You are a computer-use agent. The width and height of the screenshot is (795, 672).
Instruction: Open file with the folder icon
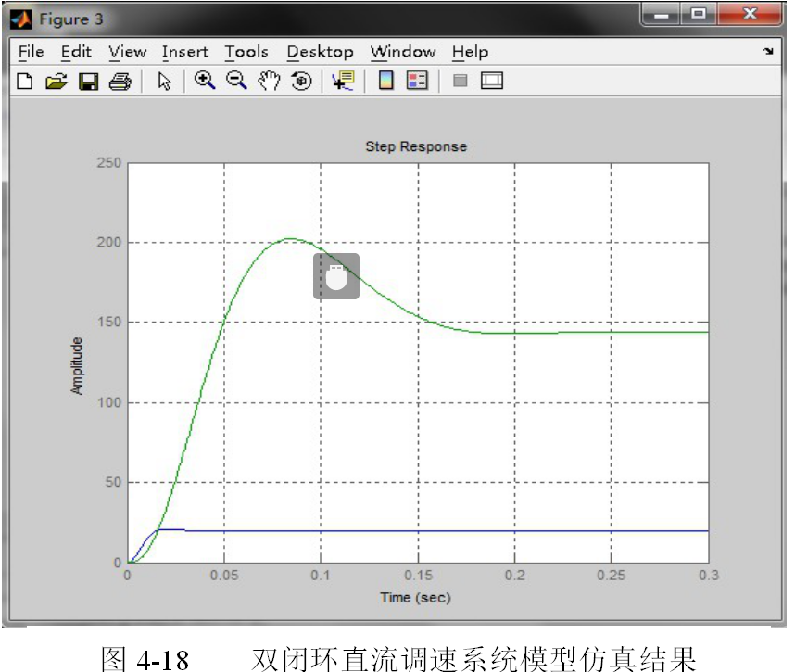pyautogui.click(x=57, y=82)
